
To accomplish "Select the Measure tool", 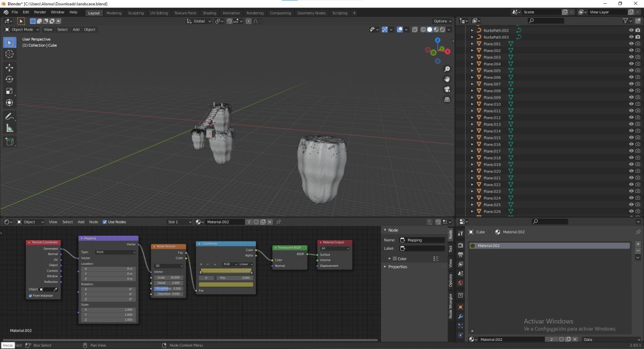I will point(10,128).
